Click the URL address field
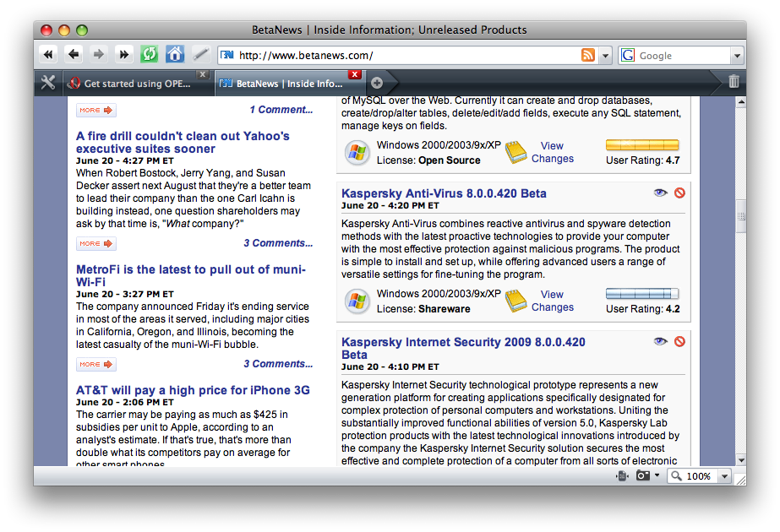Screen dimensions: 780x532 408,56
